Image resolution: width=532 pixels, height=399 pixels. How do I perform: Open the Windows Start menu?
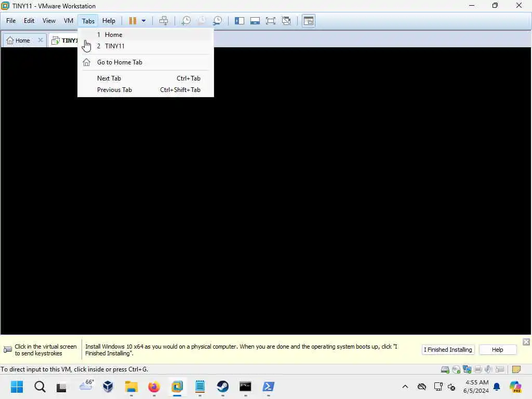(17, 387)
